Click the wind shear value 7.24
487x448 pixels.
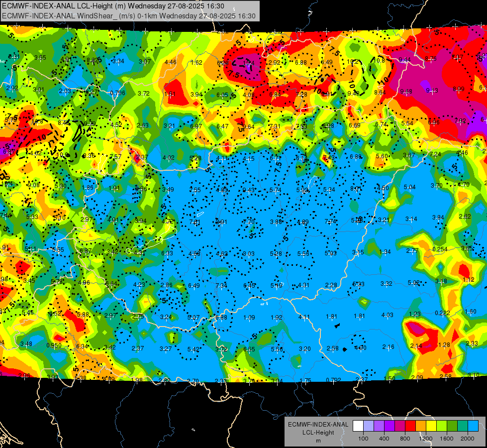(435, 154)
